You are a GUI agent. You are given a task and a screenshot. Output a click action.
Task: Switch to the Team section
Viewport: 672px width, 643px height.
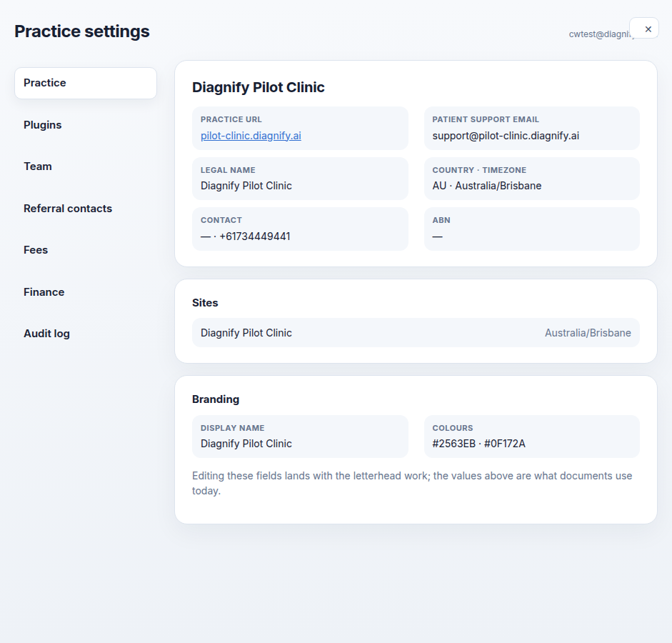coord(86,166)
